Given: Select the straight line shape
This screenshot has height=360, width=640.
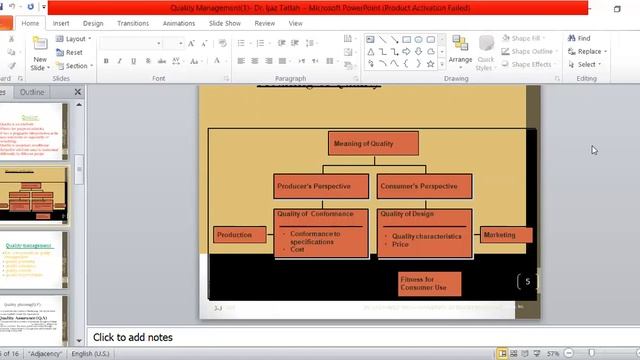Looking at the screenshot, I should [382, 40].
